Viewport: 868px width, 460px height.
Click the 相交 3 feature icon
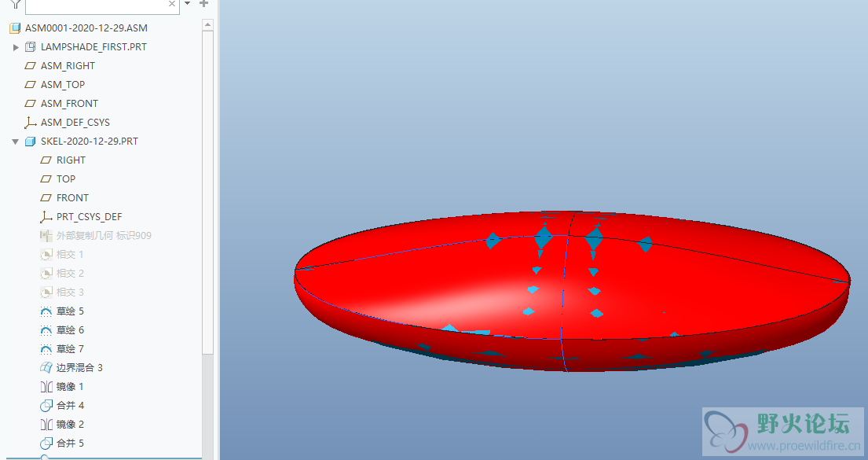46,293
